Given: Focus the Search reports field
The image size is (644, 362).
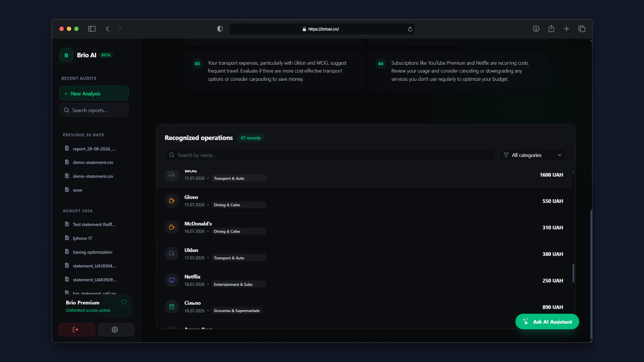Looking at the screenshot, I should click(x=94, y=110).
